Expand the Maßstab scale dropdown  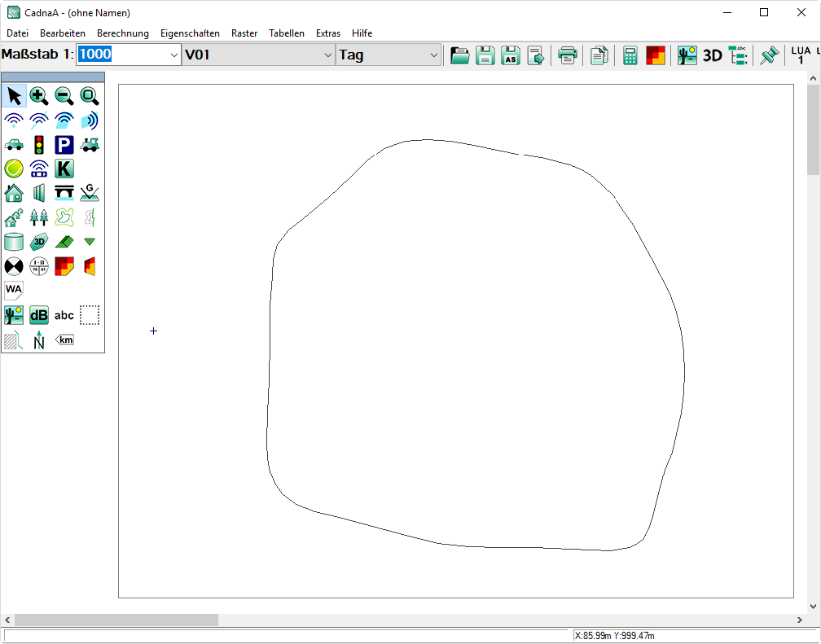pyautogui.click(x=174, y=55)
